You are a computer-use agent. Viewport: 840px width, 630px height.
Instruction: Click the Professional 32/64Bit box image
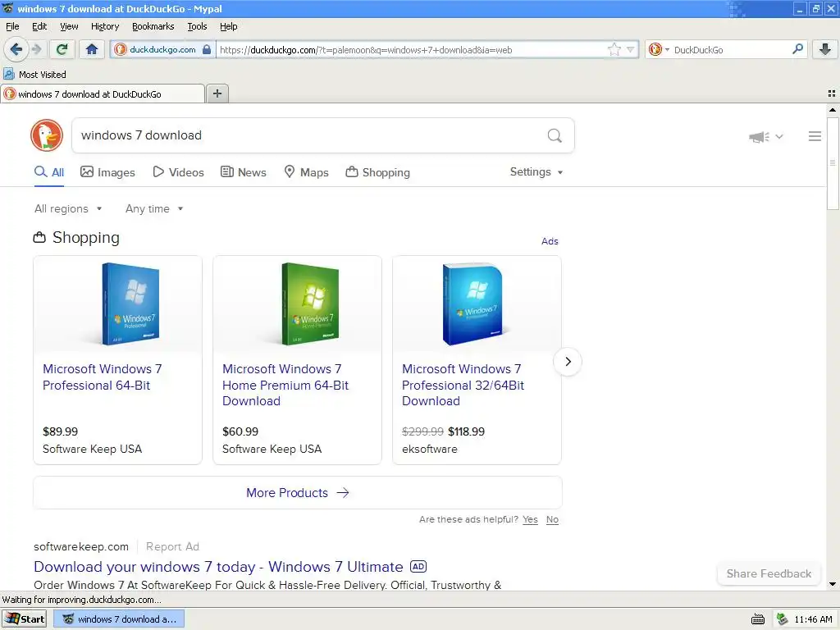[473, 304]
